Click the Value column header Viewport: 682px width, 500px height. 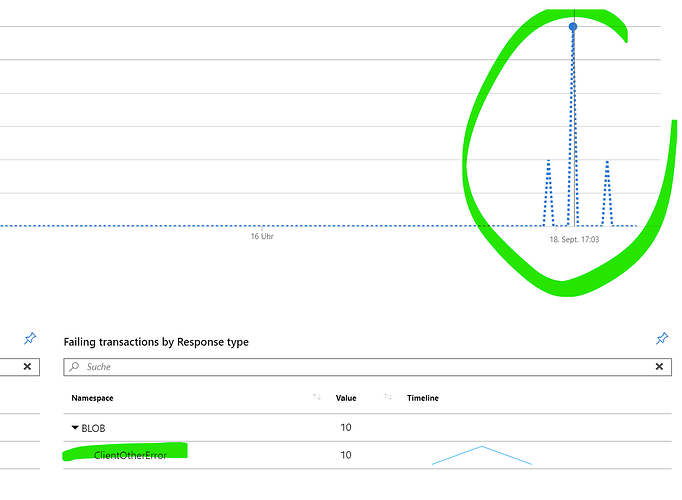tap(346, 398)
